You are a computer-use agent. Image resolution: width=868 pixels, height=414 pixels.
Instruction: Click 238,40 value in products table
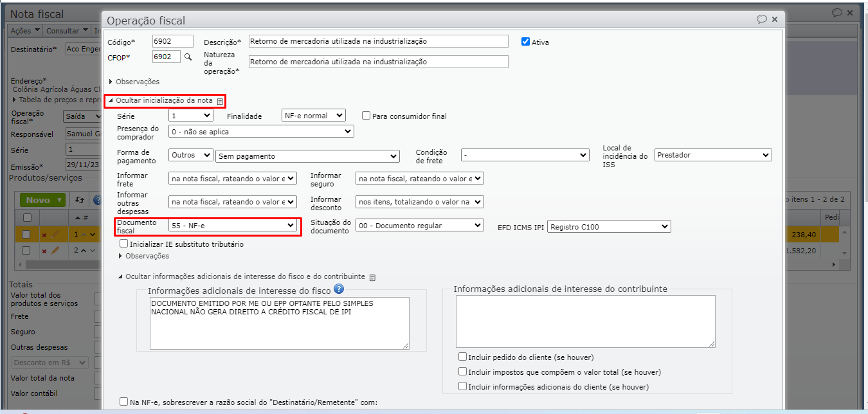coord(803,235)
